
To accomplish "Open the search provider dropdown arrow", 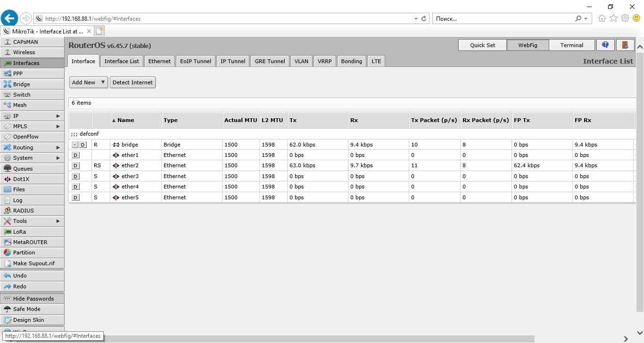I will pyautogui.click(x=586, y=19).
